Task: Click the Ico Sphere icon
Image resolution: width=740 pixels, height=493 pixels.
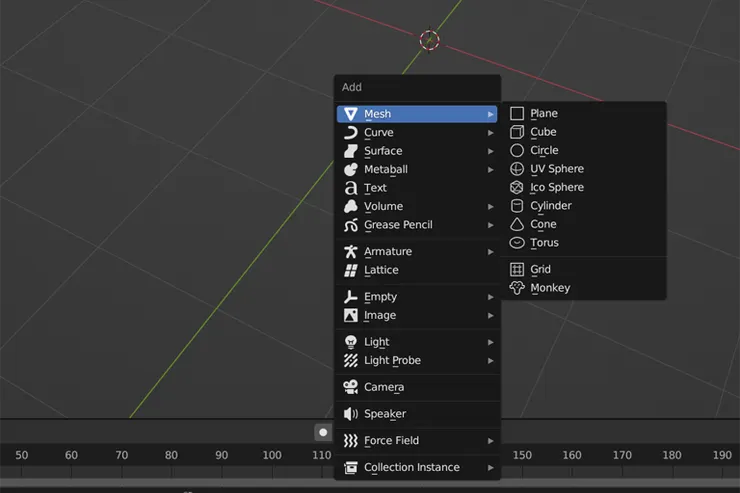Action: 517,187
